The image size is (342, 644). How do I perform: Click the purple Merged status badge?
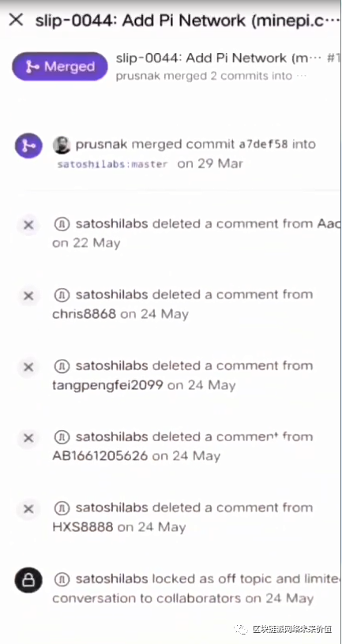pyautogui.click(x=60, y=66)
